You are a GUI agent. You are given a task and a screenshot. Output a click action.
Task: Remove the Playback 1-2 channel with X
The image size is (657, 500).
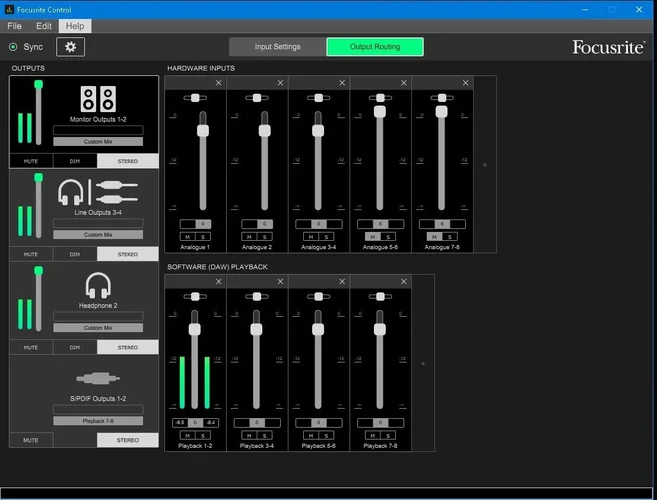tap(219, 282)
